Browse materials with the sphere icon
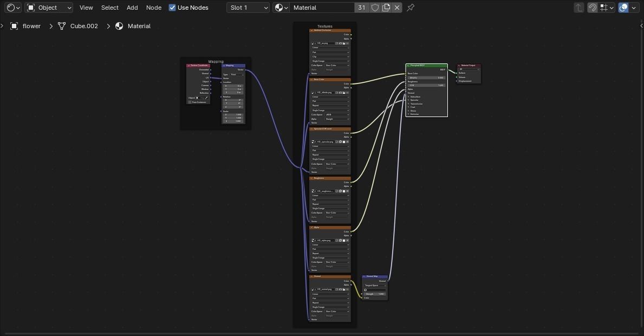 pos(281,8)
